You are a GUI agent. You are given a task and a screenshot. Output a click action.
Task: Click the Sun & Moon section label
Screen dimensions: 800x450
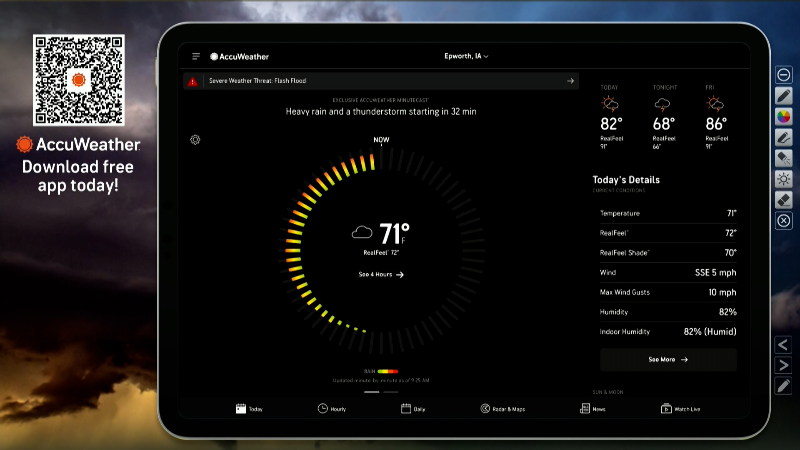click(608, 392)
